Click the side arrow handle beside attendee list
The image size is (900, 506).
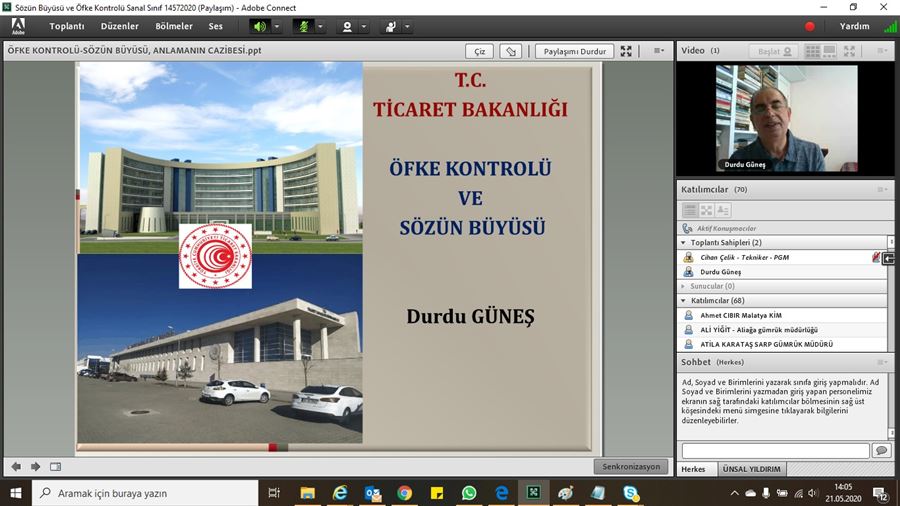pos(889,259)
